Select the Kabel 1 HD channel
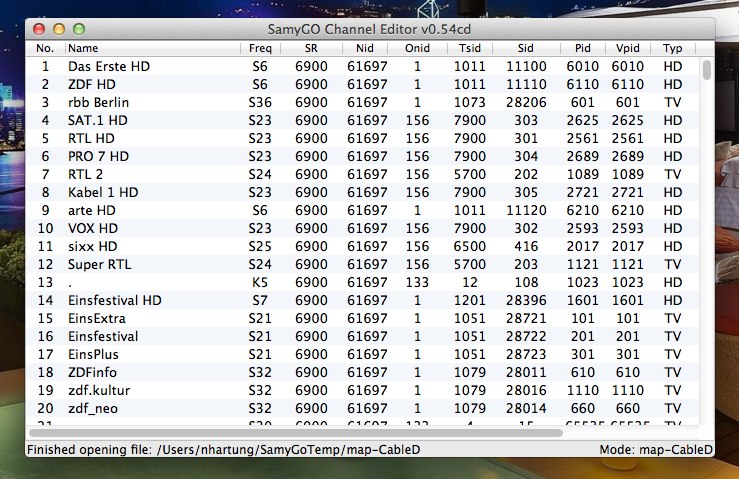The image size is (739, 479). tap(103, 192)
